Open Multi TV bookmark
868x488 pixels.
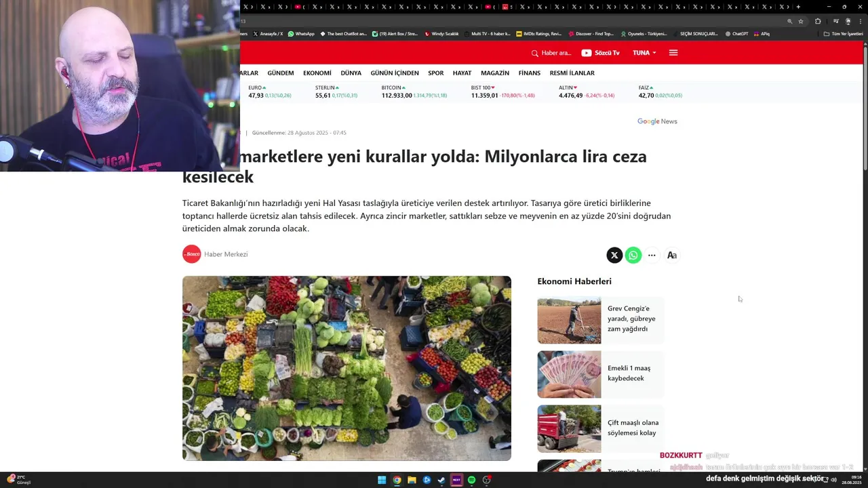[x=488, y=34]
